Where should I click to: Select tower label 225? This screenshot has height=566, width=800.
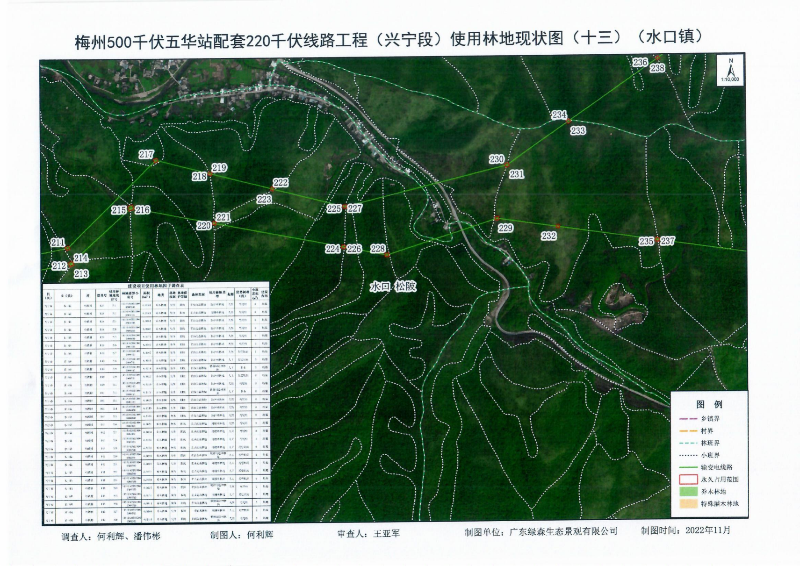pyautogui.click(x=334, y=208)
